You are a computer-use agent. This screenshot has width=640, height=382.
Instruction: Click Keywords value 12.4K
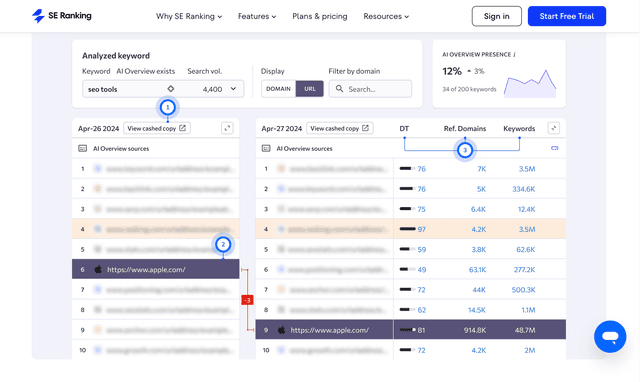point(527,209)
